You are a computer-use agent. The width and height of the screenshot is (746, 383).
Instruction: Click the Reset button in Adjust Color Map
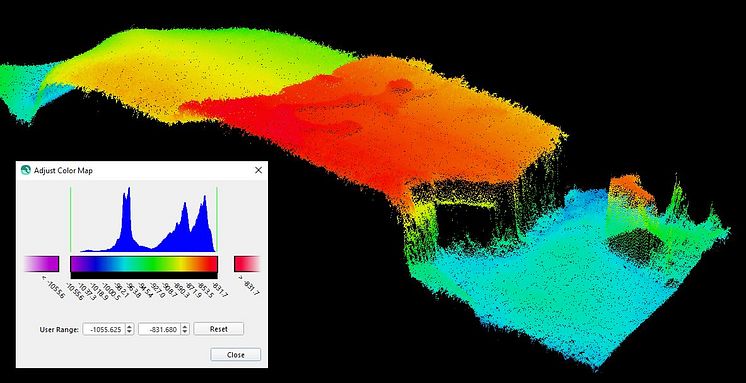[219, 329]
